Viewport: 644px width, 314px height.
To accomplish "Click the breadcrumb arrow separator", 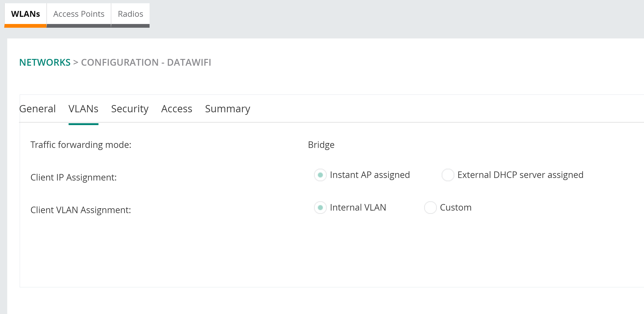I will point(76,62).
